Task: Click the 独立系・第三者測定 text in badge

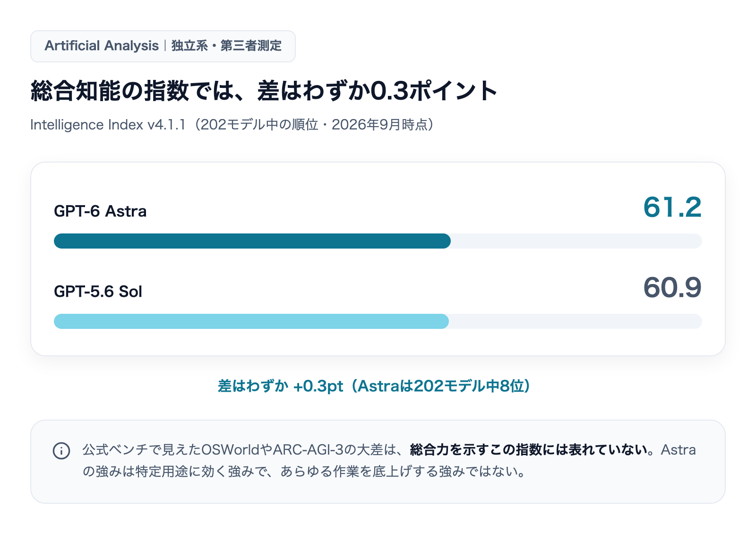Action: click(x=226, y=46)
